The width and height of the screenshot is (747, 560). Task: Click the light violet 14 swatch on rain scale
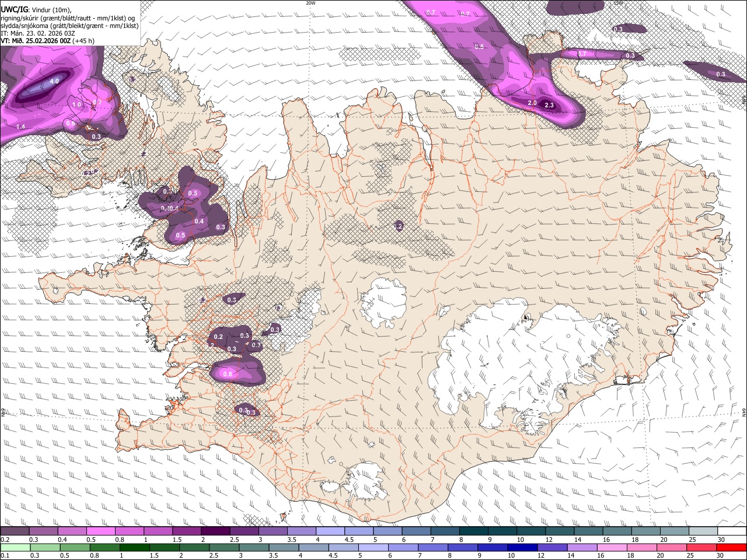582,547
